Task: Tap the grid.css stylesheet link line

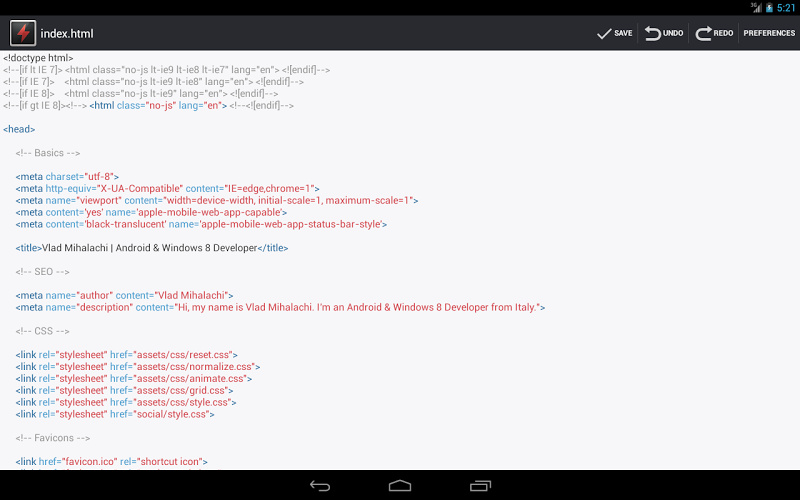Action: coord(124,390)
